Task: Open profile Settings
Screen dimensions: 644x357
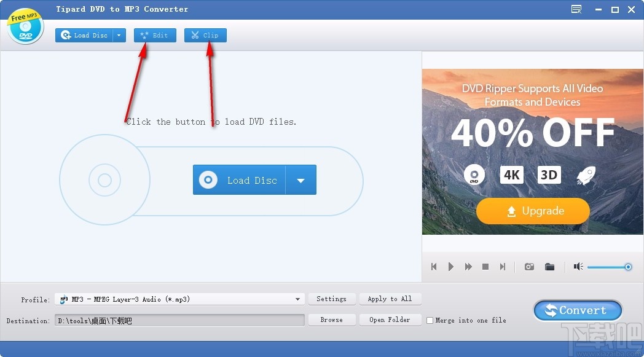Action: pos(332,299)
